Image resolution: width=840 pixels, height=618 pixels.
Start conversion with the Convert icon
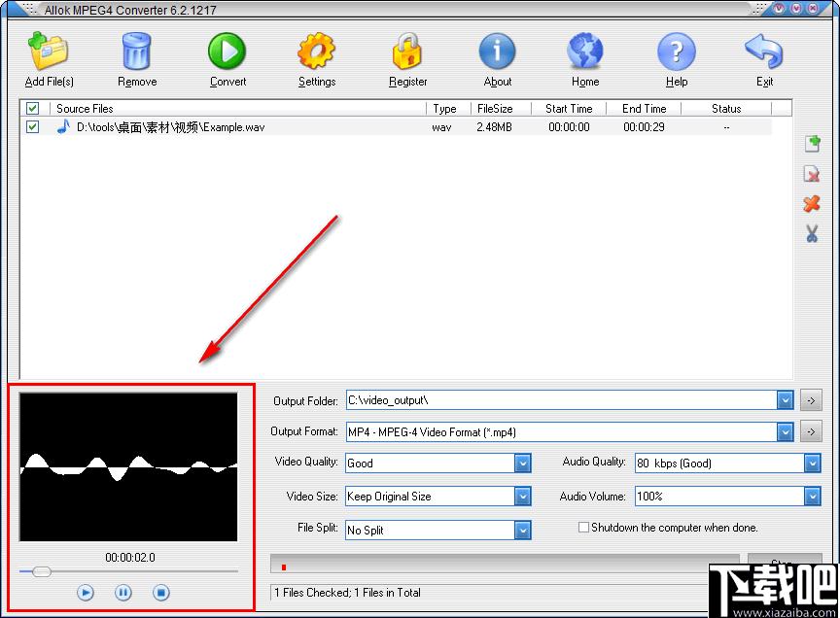point(227,51)
